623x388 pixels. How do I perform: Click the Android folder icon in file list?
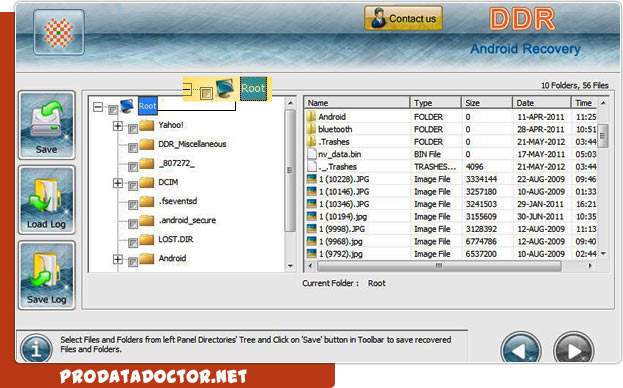tap(311, 116)
